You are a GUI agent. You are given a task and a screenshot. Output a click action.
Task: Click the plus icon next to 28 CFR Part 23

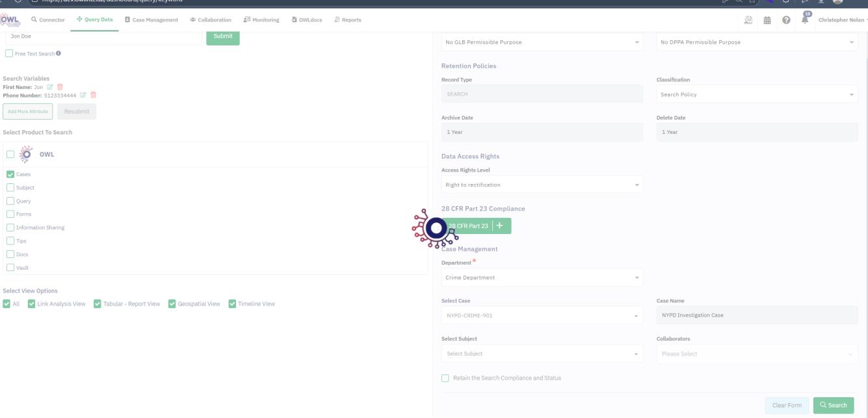coord(499,226)
